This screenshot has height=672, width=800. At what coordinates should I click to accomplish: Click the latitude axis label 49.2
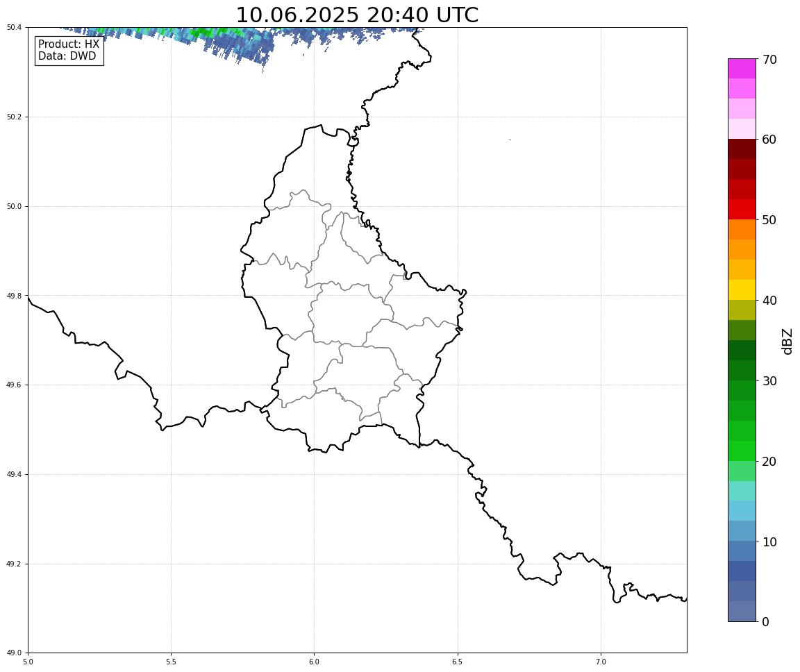point(14,564)
